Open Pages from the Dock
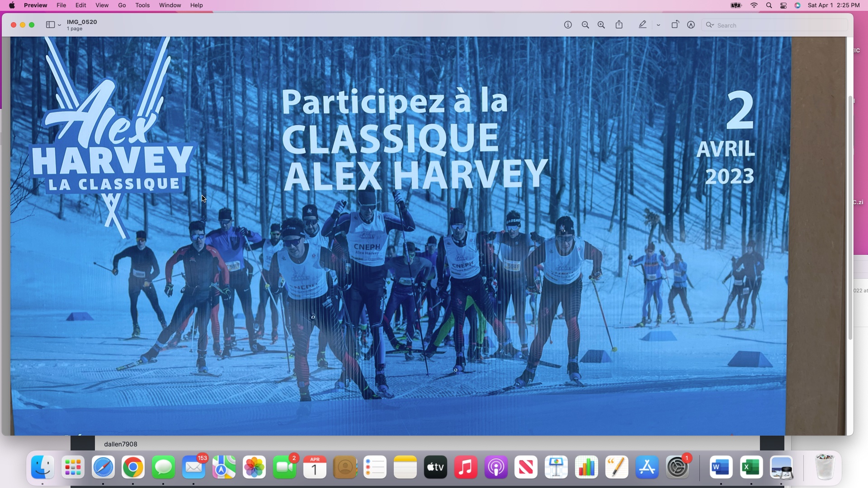Viewport: 868px width, 488px height. tap(617, 467)
